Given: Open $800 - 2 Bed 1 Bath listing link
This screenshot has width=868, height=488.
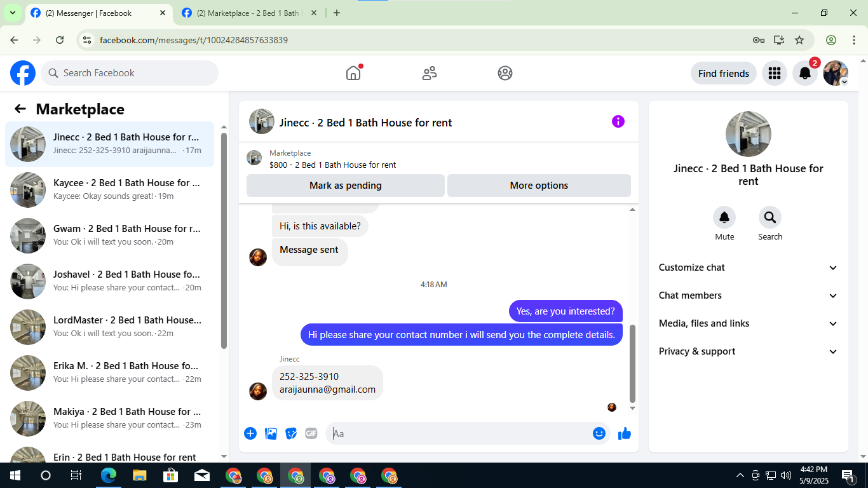Looking at the screenshot, I should tap(332, 165).
